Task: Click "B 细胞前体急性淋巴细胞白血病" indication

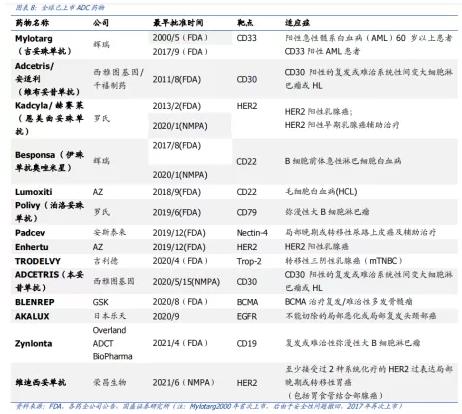Action: [x=343, y=161]
